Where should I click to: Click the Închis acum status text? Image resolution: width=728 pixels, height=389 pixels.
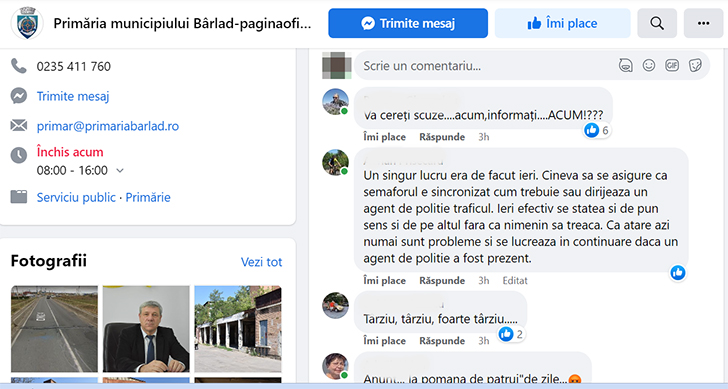(x=70, y=152)
